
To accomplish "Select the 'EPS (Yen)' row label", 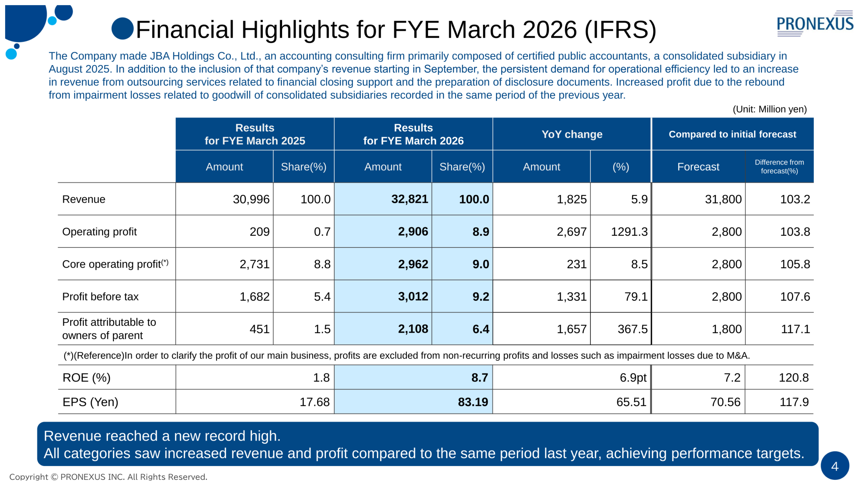I will pyautogui.click(x=90, y=402).
